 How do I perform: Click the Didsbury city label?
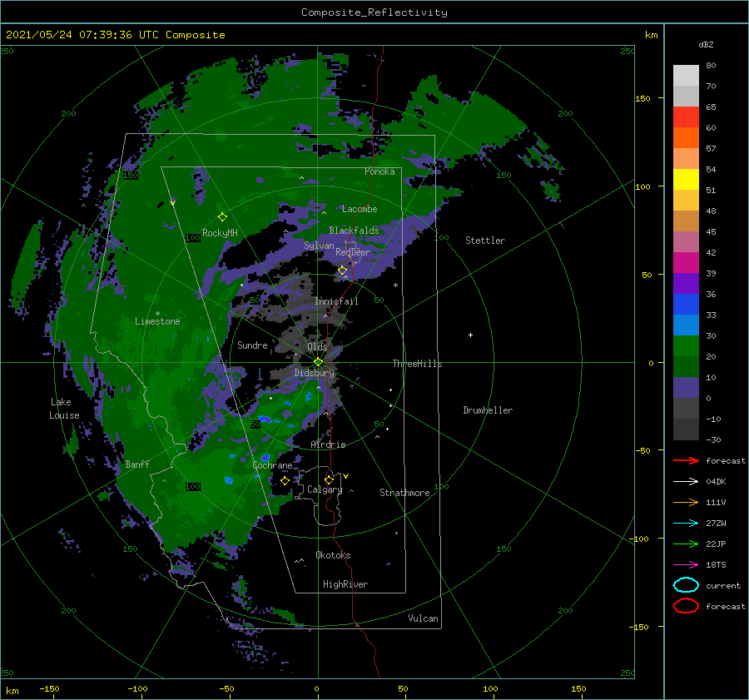click(x=315, y=373)
